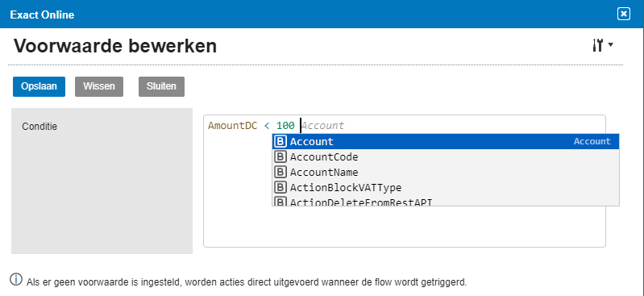Click the value 100 in the condition

285,126
